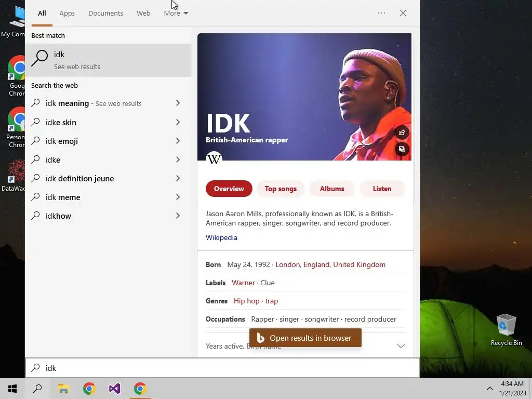Open the first Chrome icon on taskbar
This screenshot has width=532, height=399.
point(89,389)
